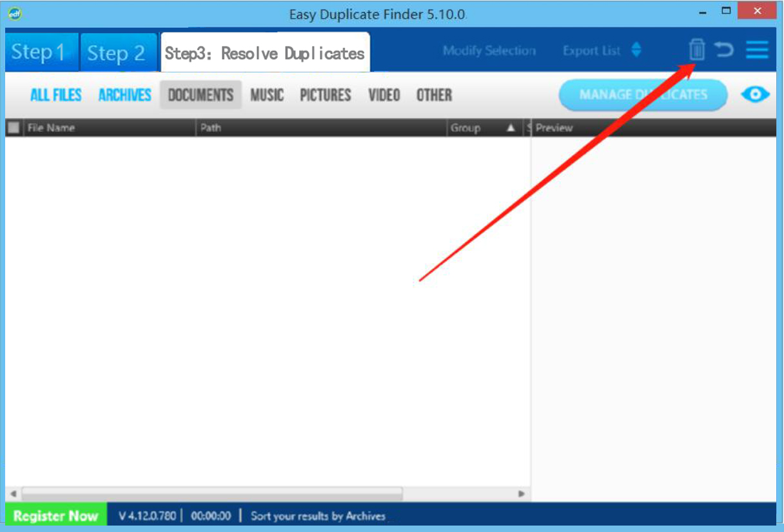Image resolution: width=784 pixels, height=532 pixels.
Task: Click the 00:00:00 timer text
Action: (x=211, y=516)
